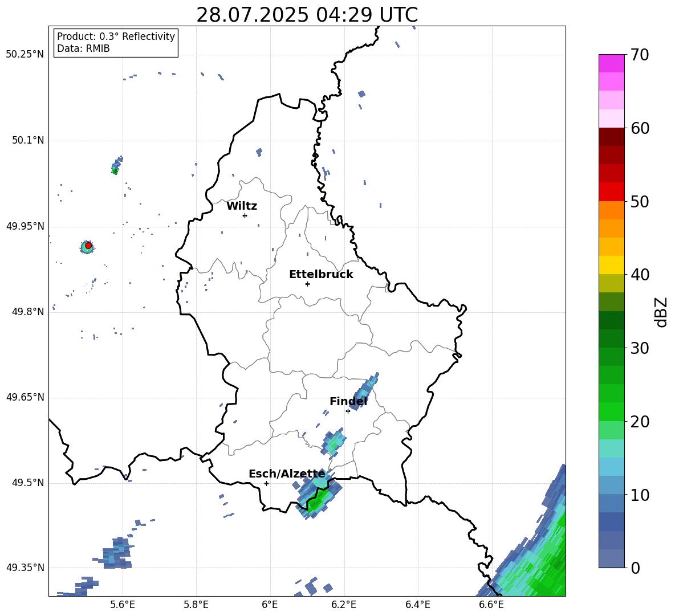Click the 50.25°N latitude label

pos(25,55)
